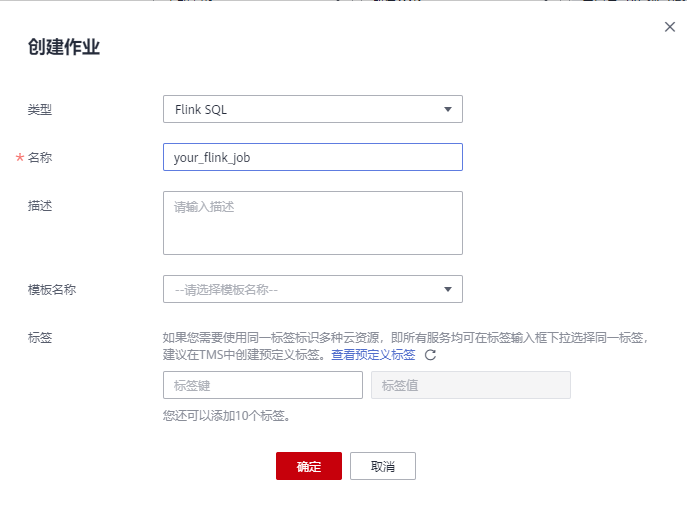This screenshot has height=511, width=687.
Task: Click the 描述 field label
Action: pos(40,206)
